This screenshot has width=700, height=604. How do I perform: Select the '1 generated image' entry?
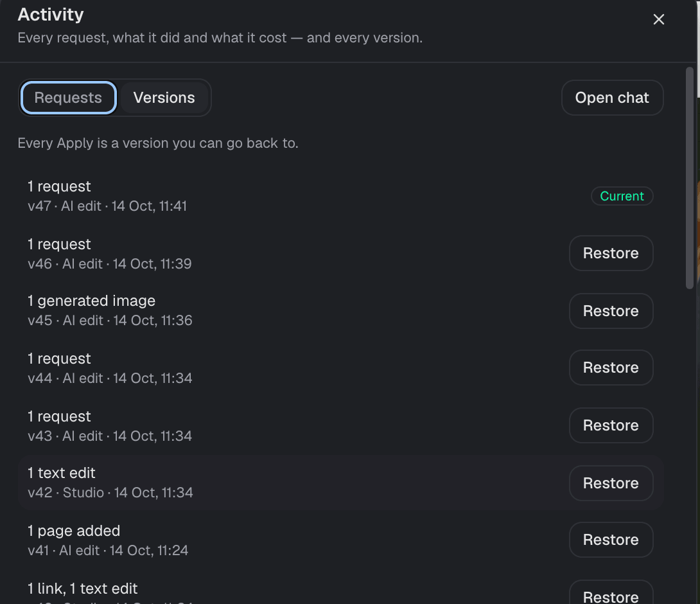point(340,310)
